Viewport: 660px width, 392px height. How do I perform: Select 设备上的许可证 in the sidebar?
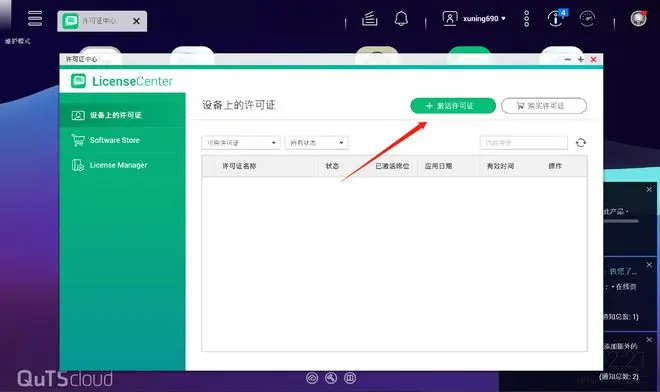pyautogui.click(x=122, y=115)
